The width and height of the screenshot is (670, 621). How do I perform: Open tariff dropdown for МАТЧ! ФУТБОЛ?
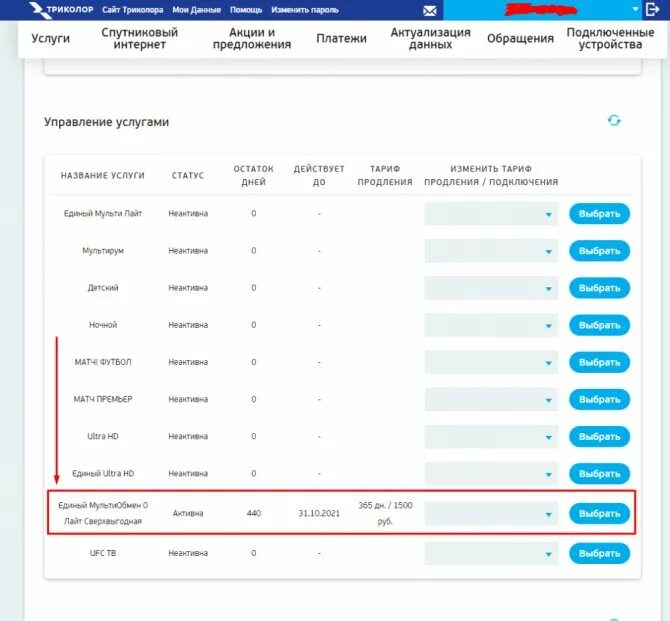pyautogui.click(x=491, y=362)
